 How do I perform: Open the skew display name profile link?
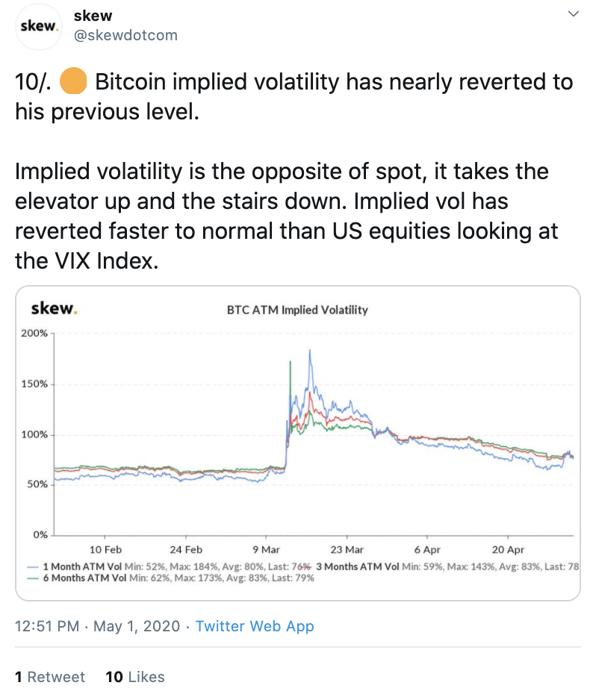(x=89, y=15)
